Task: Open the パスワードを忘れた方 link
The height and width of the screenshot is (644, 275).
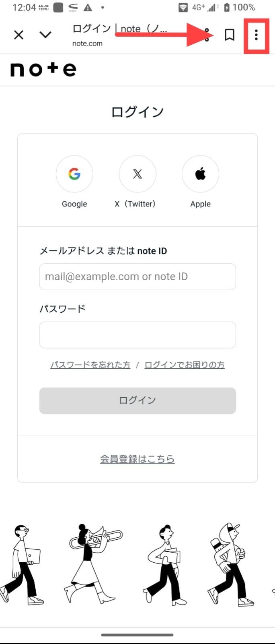Action: pyautogui.click(x=90, y=365)
